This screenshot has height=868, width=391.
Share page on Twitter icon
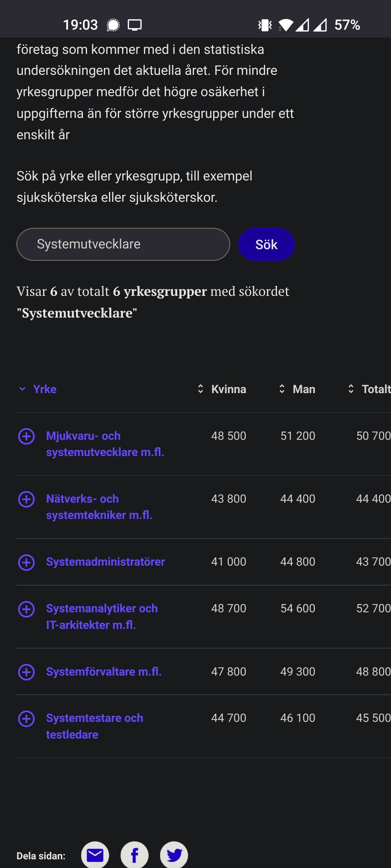pyautogui.click(x=174, y=855)
